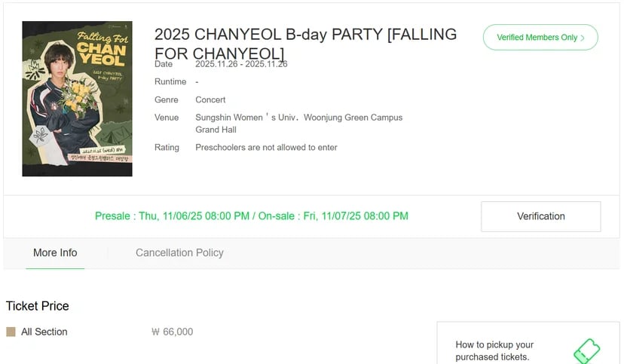
Task: Click the Concert genre value
Action: 210,99
